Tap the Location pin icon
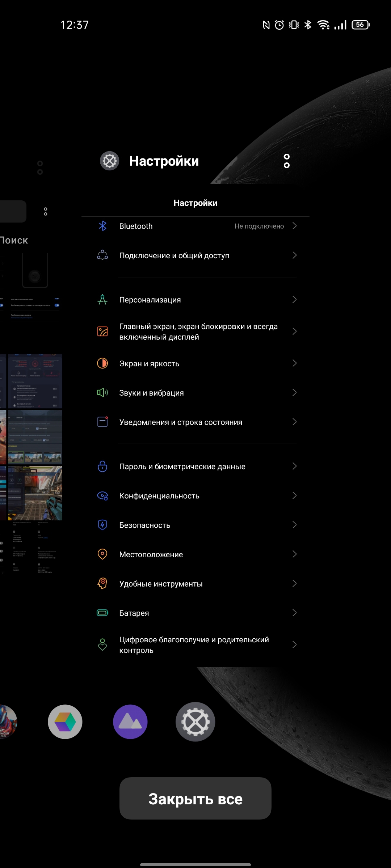Screen dimensions: 391x868 [x=102, y=554]
